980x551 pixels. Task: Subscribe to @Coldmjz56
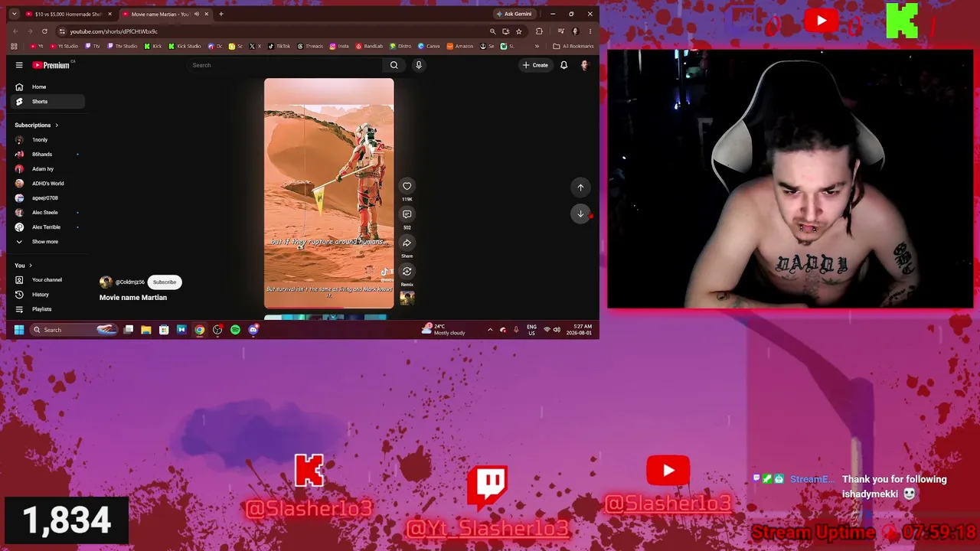coord(164,282)
